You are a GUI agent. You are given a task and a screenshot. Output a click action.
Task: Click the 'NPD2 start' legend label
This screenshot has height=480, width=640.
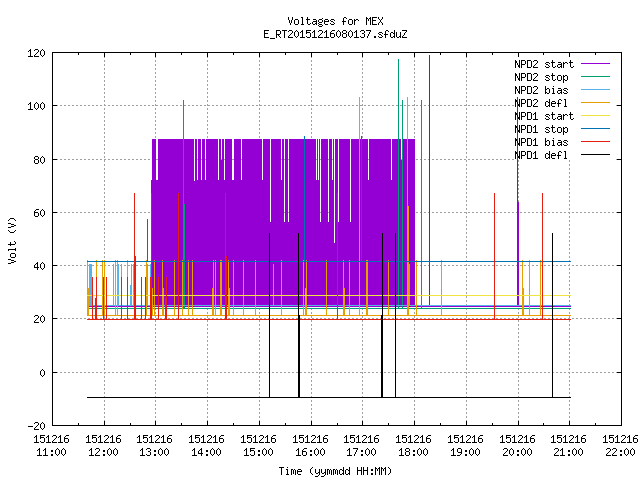tap(544, 64)
